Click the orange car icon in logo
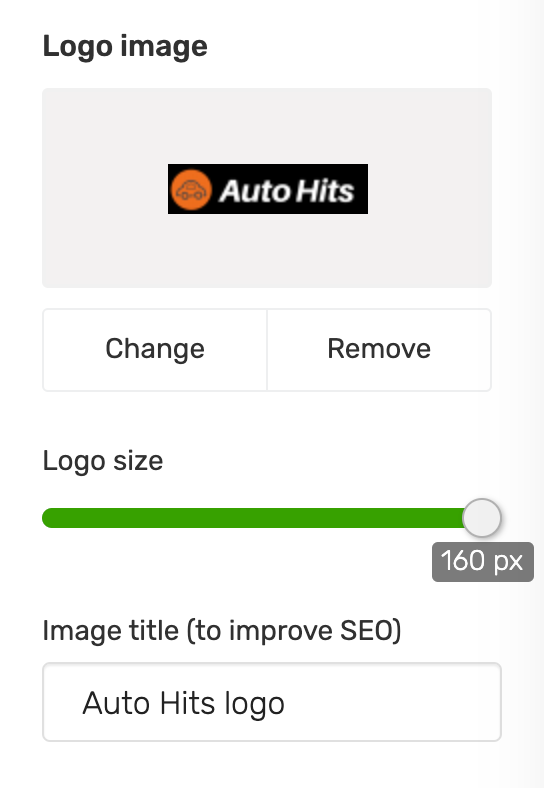 [x=191, y=189]
